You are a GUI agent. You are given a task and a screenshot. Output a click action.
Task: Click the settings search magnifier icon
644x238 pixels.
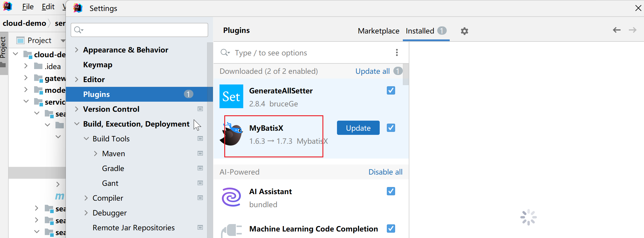(79, 30)
